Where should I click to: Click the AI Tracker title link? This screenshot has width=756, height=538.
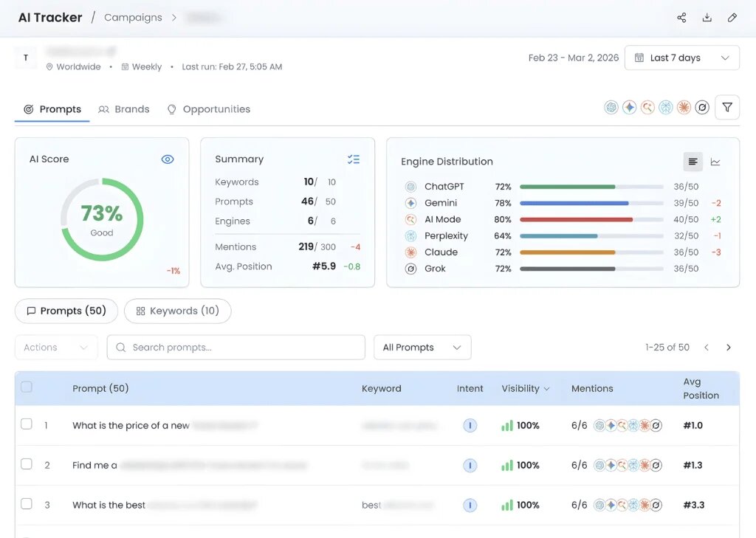(50, 18)
